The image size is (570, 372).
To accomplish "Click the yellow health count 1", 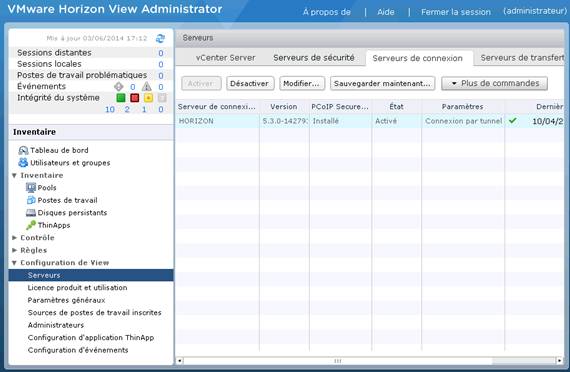I will point(144,109).
